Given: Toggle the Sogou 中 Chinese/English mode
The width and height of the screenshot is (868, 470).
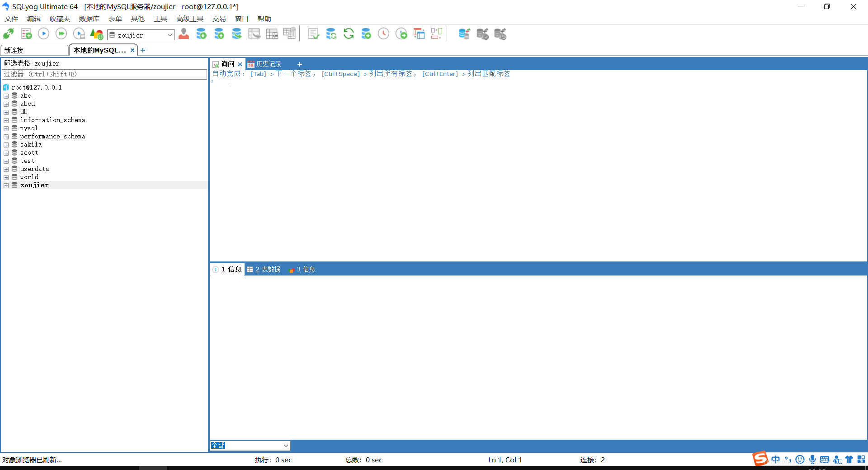Looking at the screenshot, I should pos(776,460).
